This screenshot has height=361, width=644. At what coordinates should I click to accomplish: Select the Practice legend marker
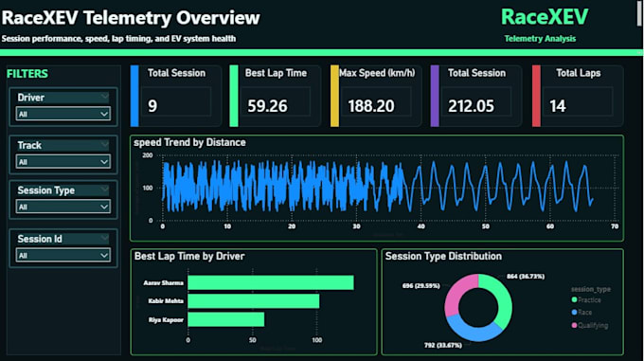[x=574, y=299]
